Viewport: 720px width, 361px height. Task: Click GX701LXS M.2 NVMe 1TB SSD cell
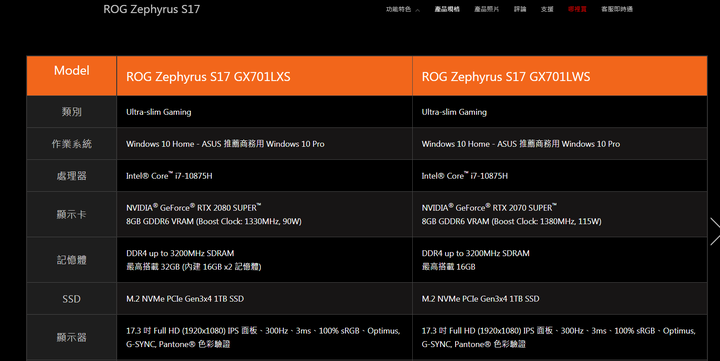coord(264,299)
